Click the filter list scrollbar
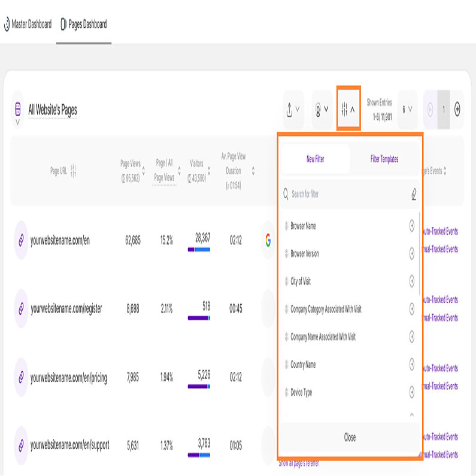The height and width of the screenshot is (476, 476). [419, 253]
